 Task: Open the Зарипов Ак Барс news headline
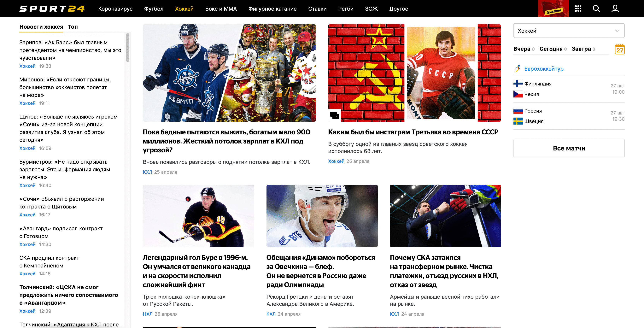coord(70,50)
